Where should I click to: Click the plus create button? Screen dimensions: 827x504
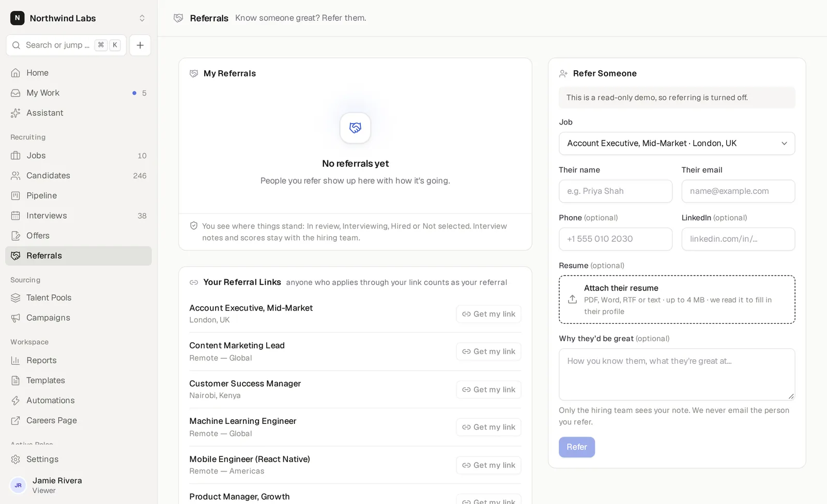(140, 45)
